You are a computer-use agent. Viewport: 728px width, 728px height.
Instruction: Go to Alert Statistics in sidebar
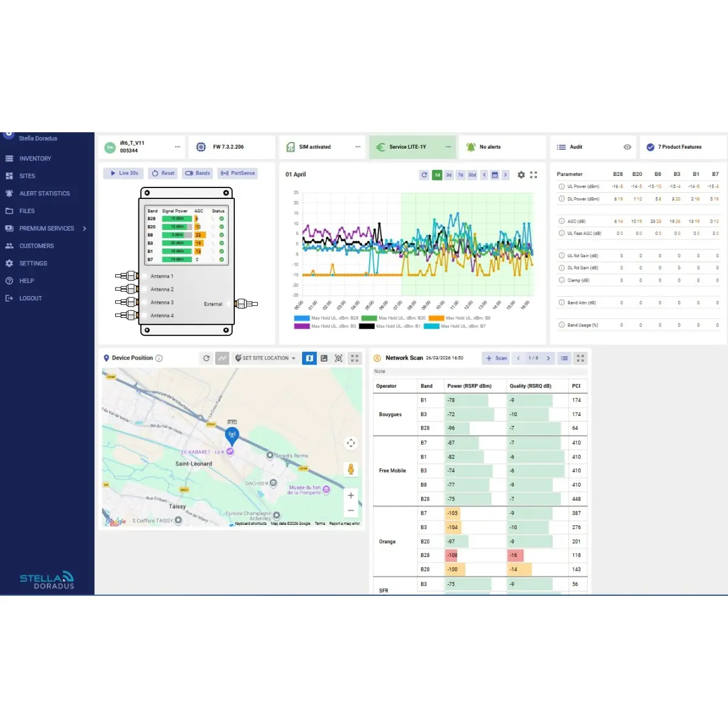[x=44, y=194]
